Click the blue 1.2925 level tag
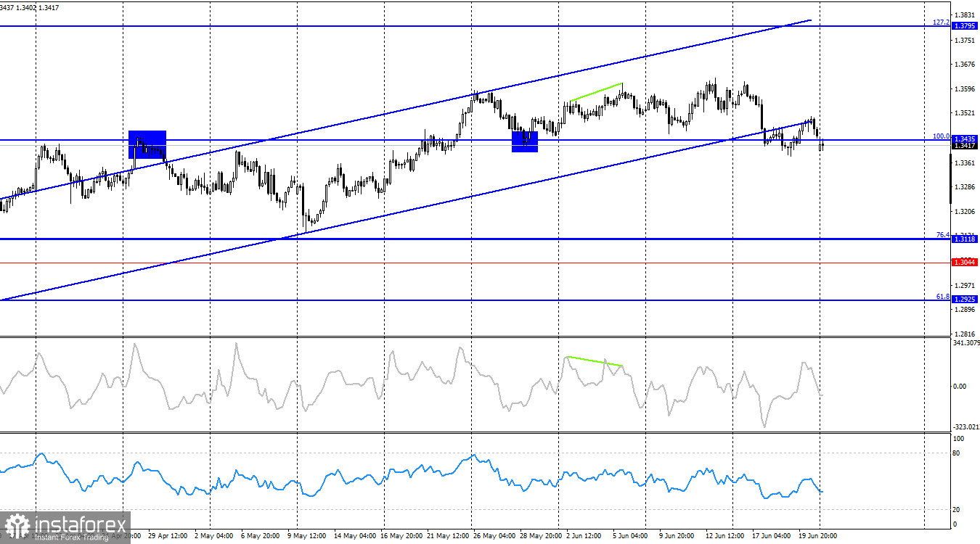Image resolution: width=980 pixels, height=544 pixels. click(965, 299)
